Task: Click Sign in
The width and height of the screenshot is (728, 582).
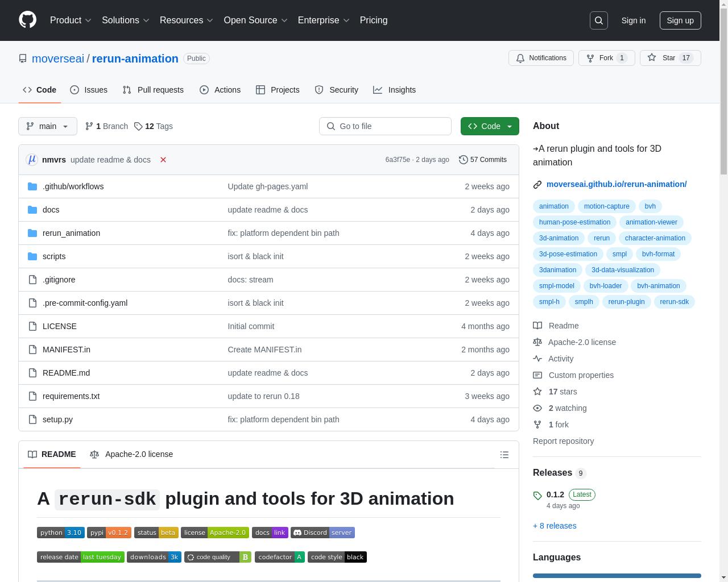Action: point(633,20)
